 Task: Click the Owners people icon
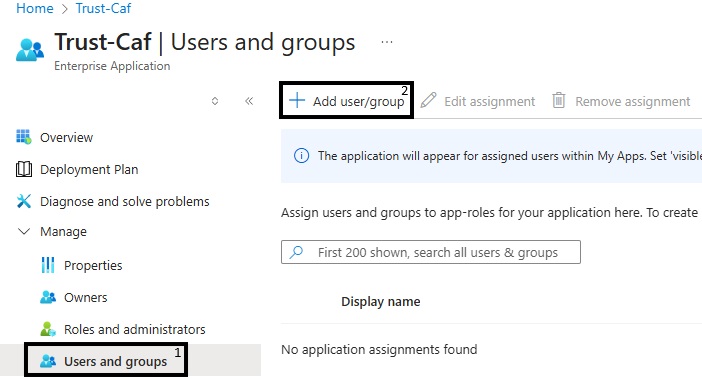point(48,297)
